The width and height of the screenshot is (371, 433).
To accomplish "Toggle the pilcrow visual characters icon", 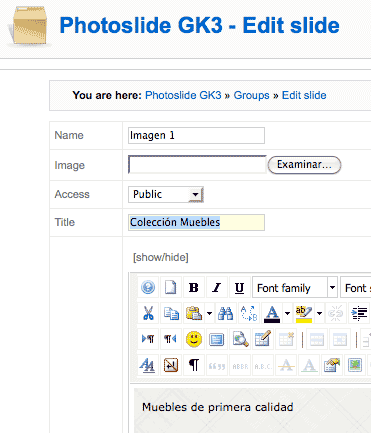I will coord(194,365).
